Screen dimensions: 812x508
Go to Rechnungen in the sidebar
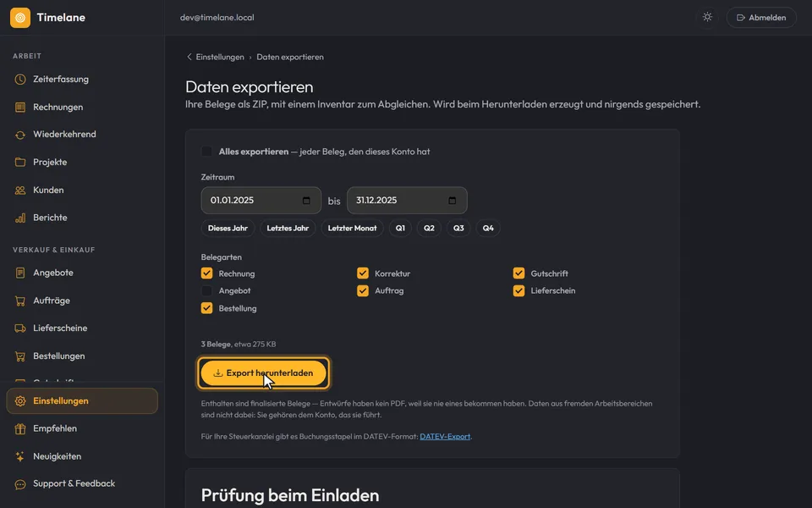(82, 108)
